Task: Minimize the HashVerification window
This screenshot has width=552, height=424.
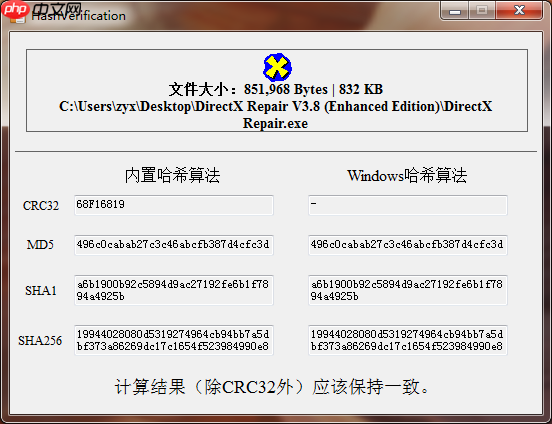Action: (454, 11)
